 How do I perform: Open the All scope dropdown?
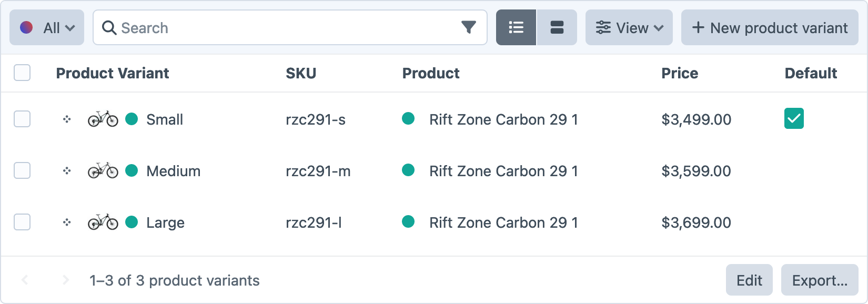(47, 27)
